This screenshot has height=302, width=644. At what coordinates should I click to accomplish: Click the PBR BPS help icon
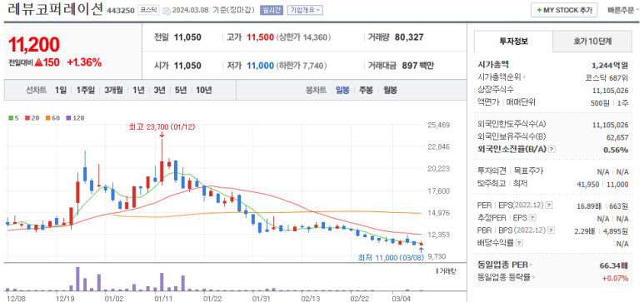pos(552,230)
